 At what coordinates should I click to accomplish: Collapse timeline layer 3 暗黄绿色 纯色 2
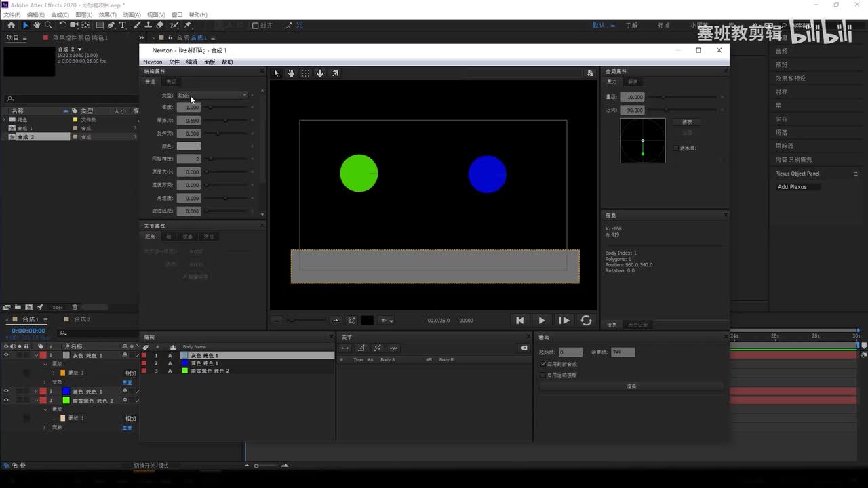[36, 401]
